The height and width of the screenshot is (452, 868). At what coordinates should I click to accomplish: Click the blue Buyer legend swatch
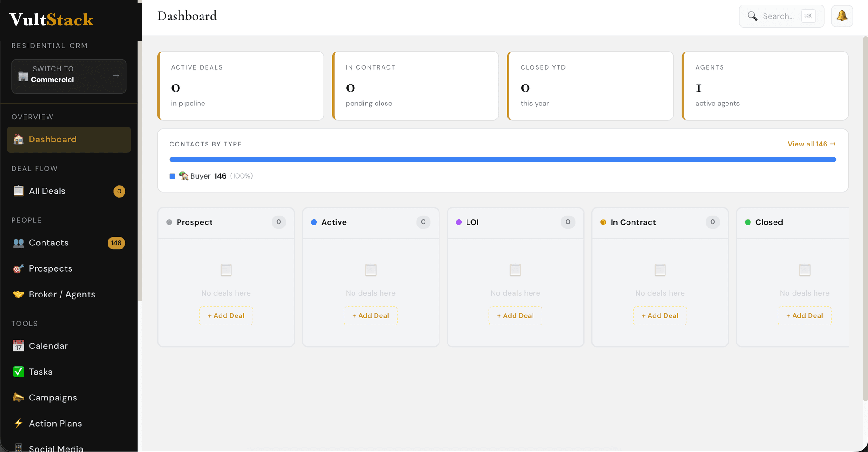tap(172, 176)
